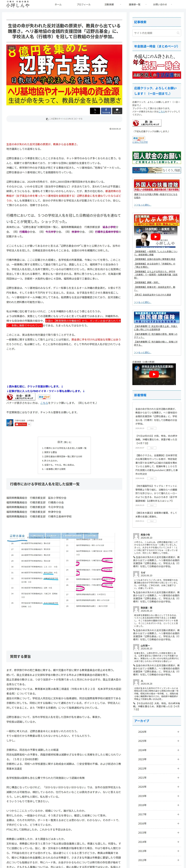The height and width of the screenshot is (868, 186).
Task: Open the 小坪しんや site logo
Action: point(18,4)
